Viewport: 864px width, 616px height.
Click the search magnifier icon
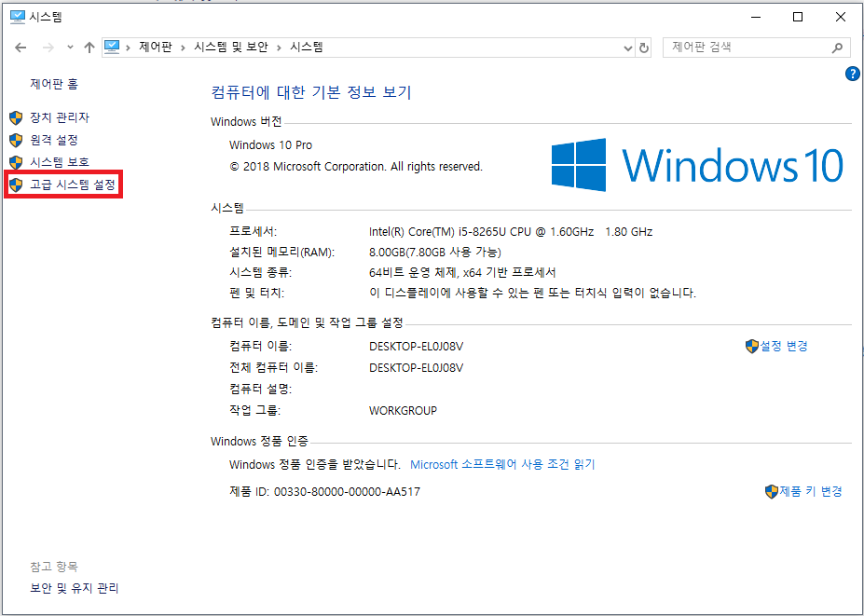click(x=838, y=48)
